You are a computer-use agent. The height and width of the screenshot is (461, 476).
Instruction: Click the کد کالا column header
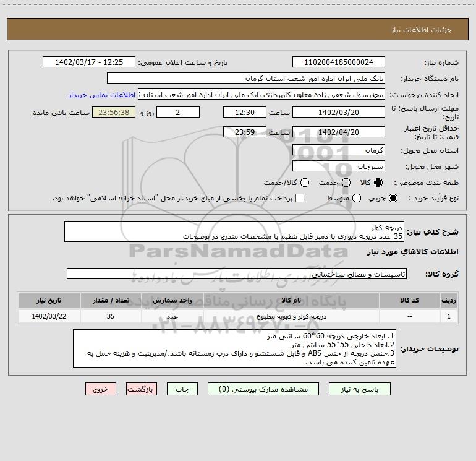(409, 301)
